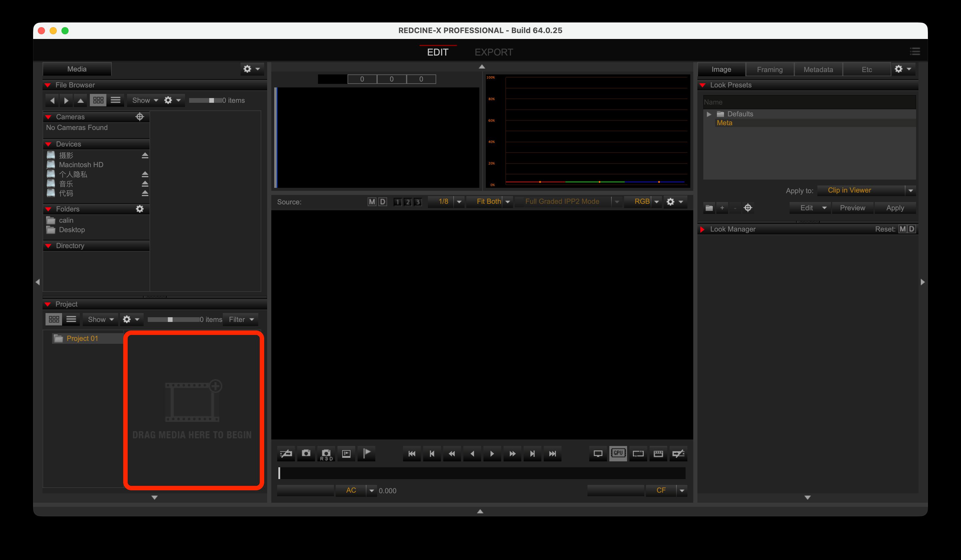Click the play forward button
Viewport: 961px width, 560px height.
tap(492, 453)
